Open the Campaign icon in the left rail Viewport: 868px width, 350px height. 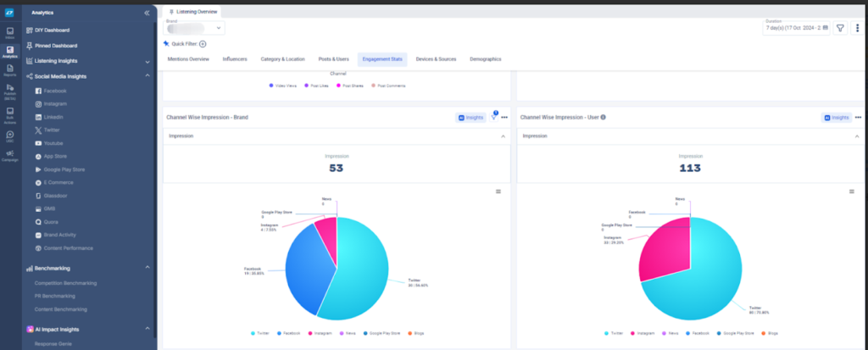10,156
